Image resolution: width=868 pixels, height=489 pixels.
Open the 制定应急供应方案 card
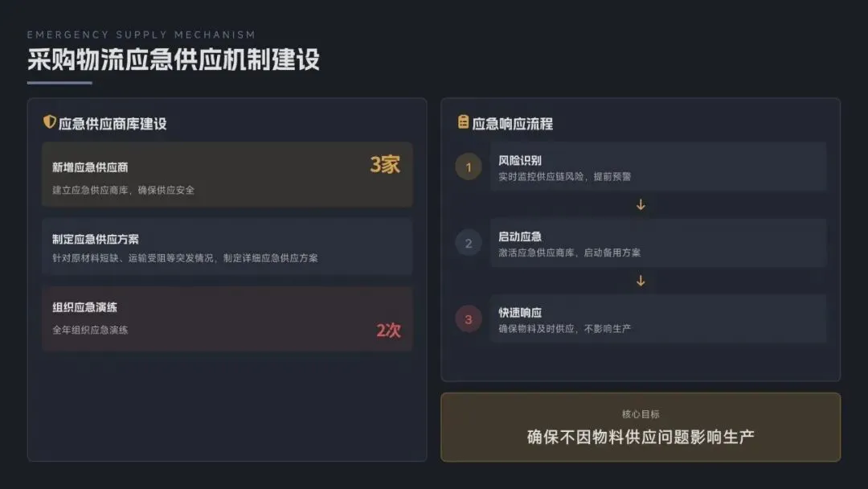click(x=227, y=247)
